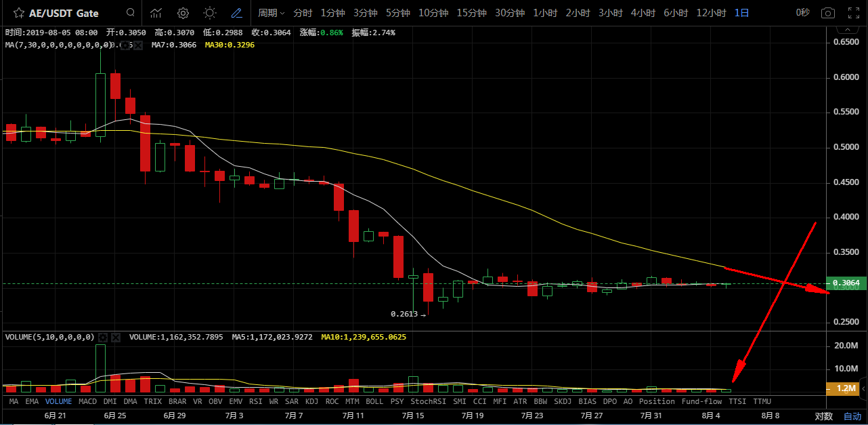Enable the Fund-flow indicator
Viewport: 868px width, 425px height.
701,401
